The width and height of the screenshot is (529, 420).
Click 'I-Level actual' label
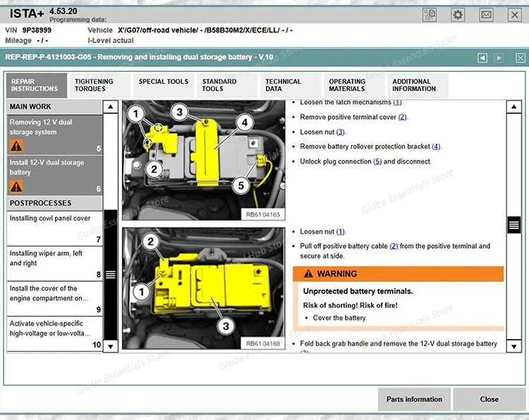[111, 40]
